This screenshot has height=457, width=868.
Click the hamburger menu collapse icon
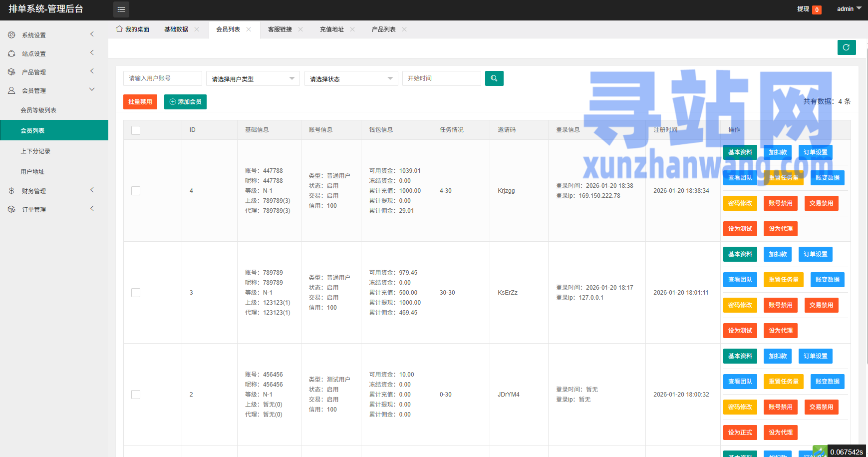(121, 9)
